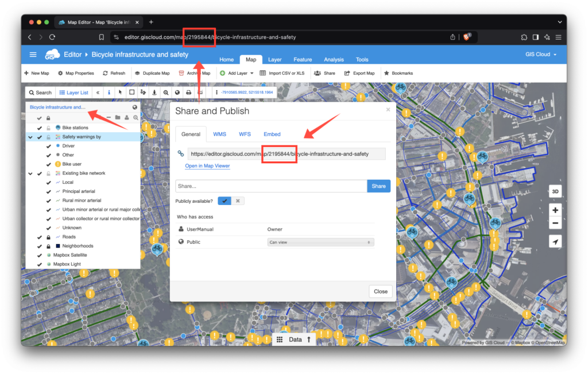588x374 pixels.
Task: Activate the rectangle selection tool
Action: 131,92
